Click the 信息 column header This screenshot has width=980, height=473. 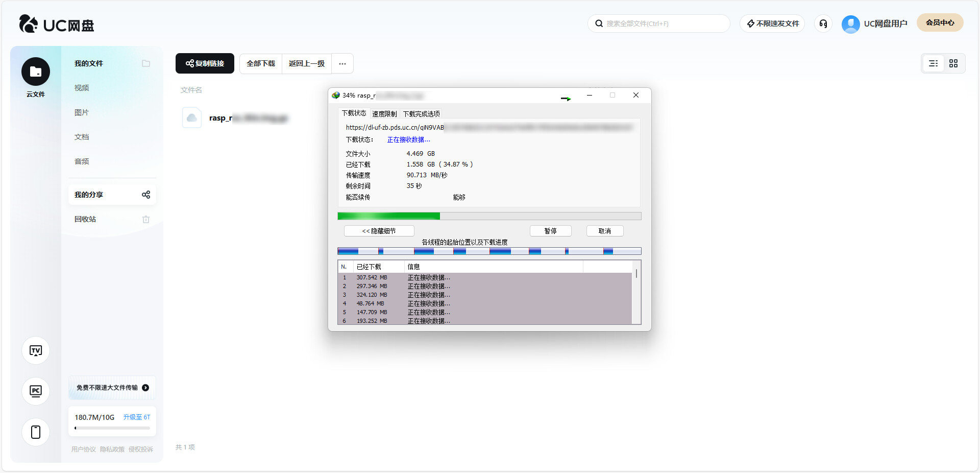point(494,267)
